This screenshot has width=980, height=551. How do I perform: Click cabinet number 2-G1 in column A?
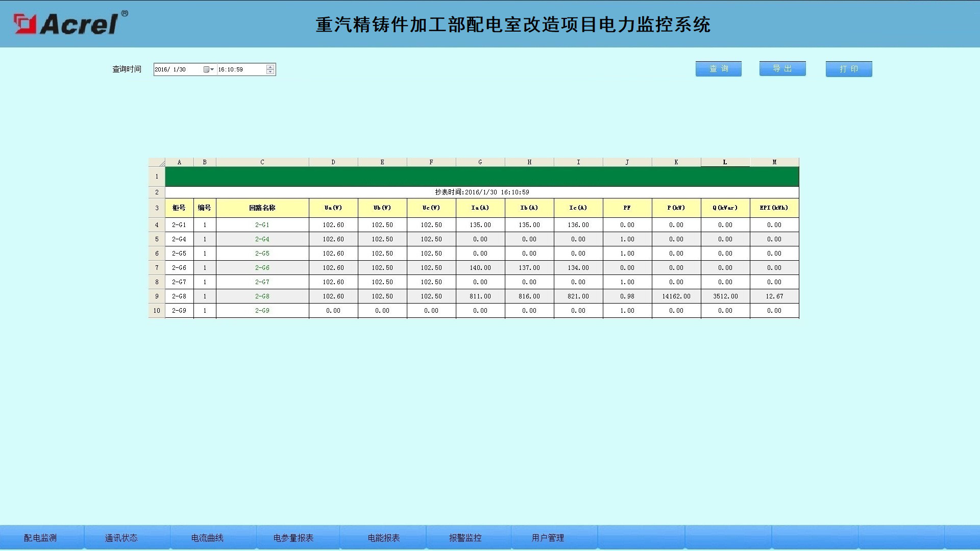click(179, 225)
